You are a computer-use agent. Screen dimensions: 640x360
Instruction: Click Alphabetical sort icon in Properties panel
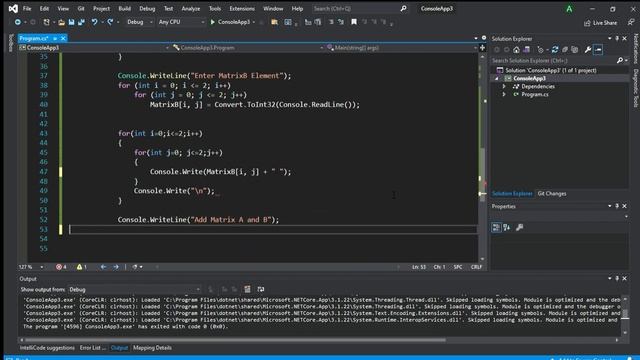coord(507,227)
